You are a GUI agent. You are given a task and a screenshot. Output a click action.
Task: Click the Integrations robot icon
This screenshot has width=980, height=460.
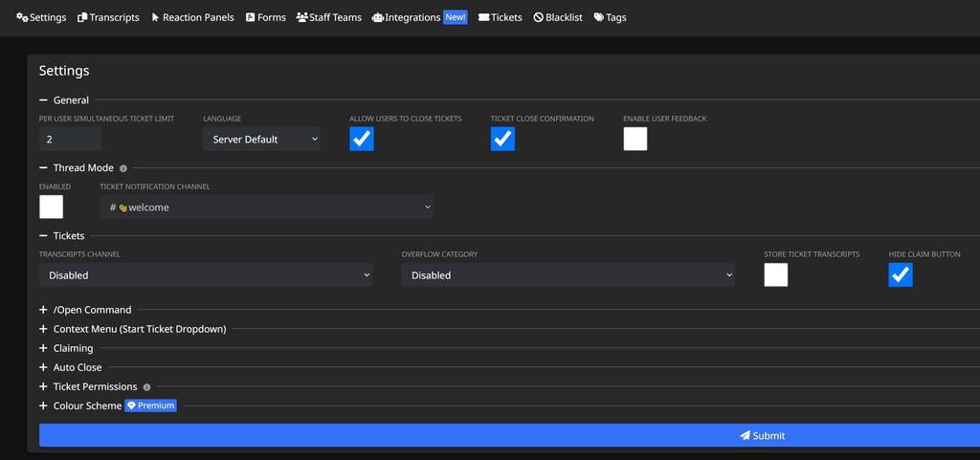coord(378,17)
